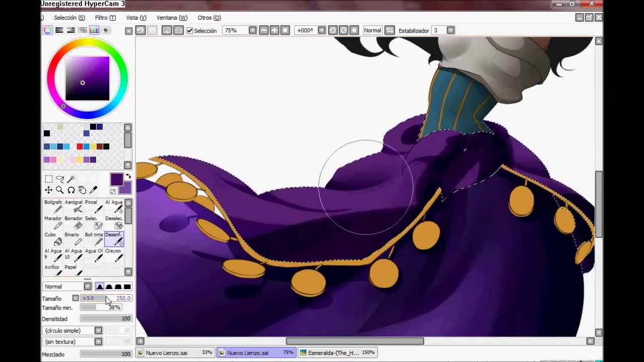644x362 pixels.
Task: Choose the Acrílico brush
Action: click(x=53, y=270)
